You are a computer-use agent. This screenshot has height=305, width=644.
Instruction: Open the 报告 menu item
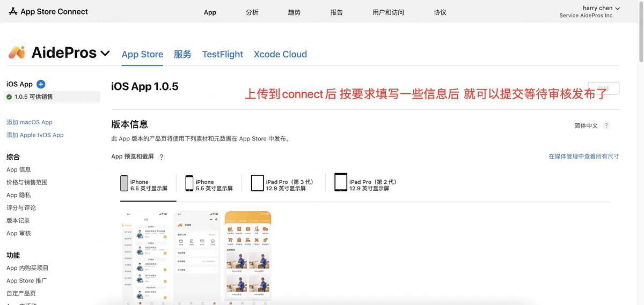pos(336,12)
